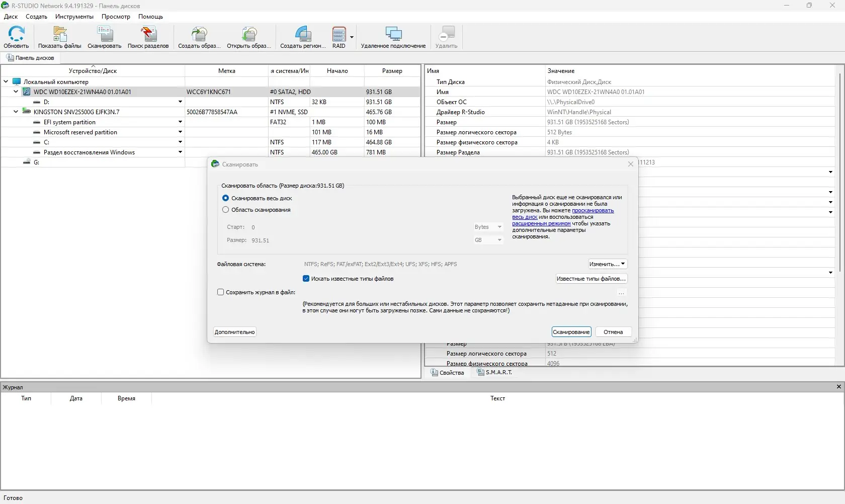Select the C: partition icon
The height and width of the screenshot is (504, 845).
point(37,142)
